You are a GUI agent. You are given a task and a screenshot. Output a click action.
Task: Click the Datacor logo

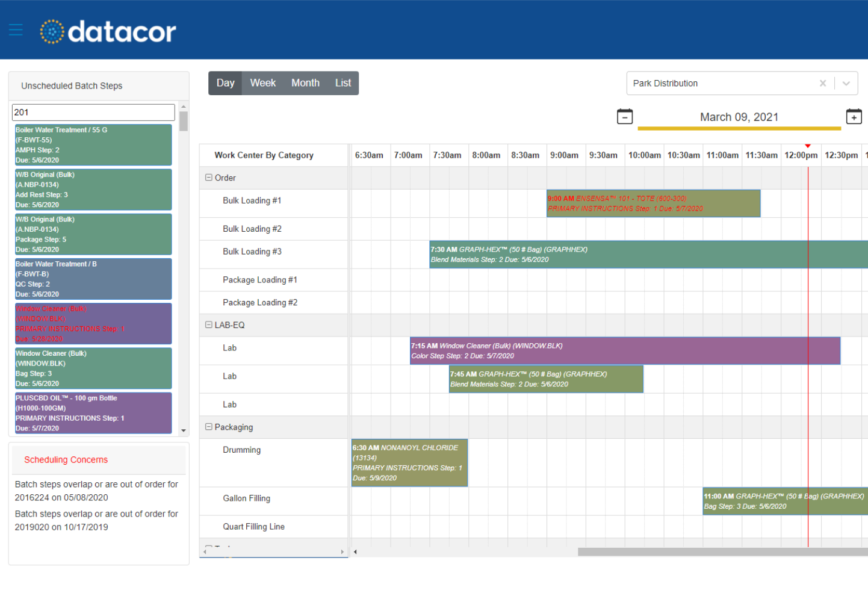coord(108,29)
